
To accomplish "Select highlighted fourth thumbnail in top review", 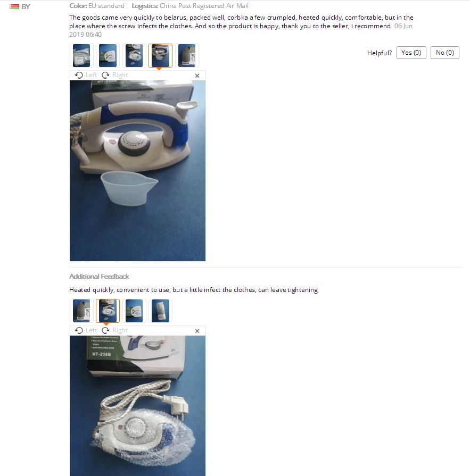I will [160, 55].
